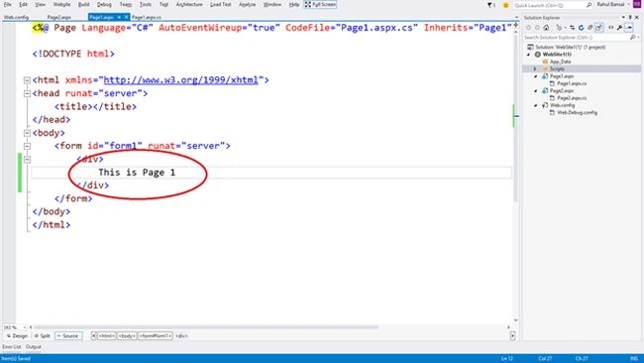Collapse the Page1.aspx tree node
The width and height of the screenshot is (644, 363).
pyautogui.click(x=536, y=76)
